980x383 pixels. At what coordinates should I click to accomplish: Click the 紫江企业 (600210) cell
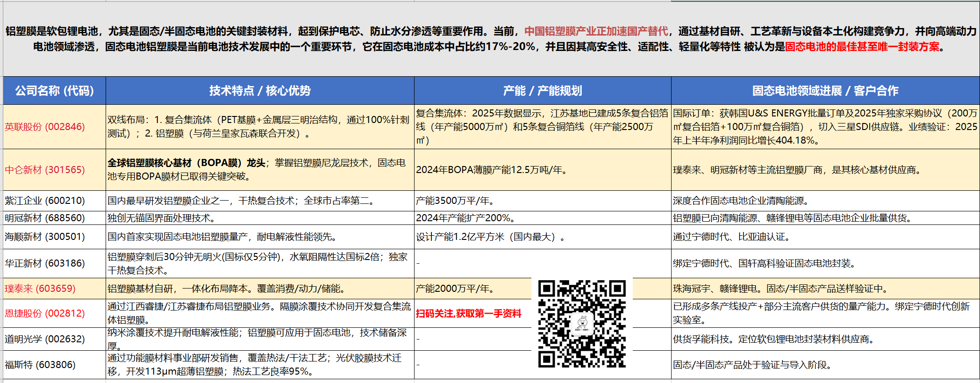pyautogui.click(x=45, y=201)
